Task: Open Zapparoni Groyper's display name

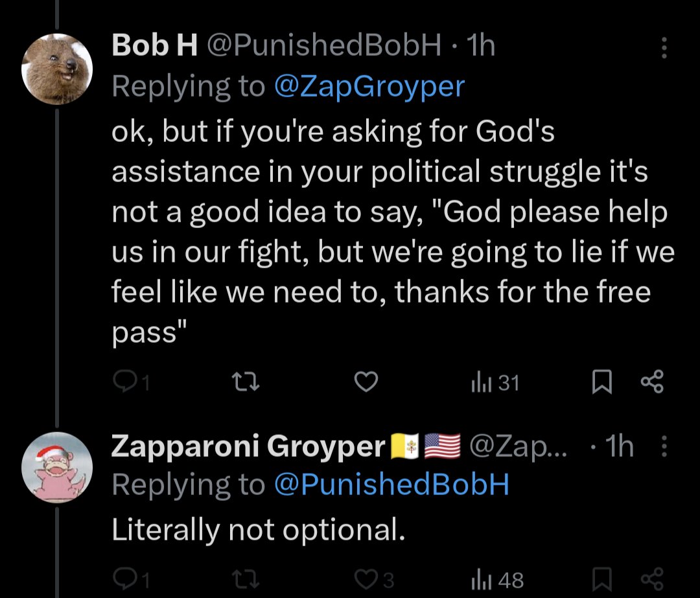Action: (x=248, y=446)
